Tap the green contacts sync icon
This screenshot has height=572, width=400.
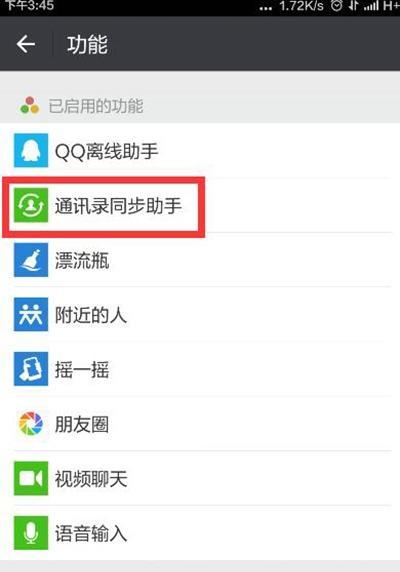31,205
